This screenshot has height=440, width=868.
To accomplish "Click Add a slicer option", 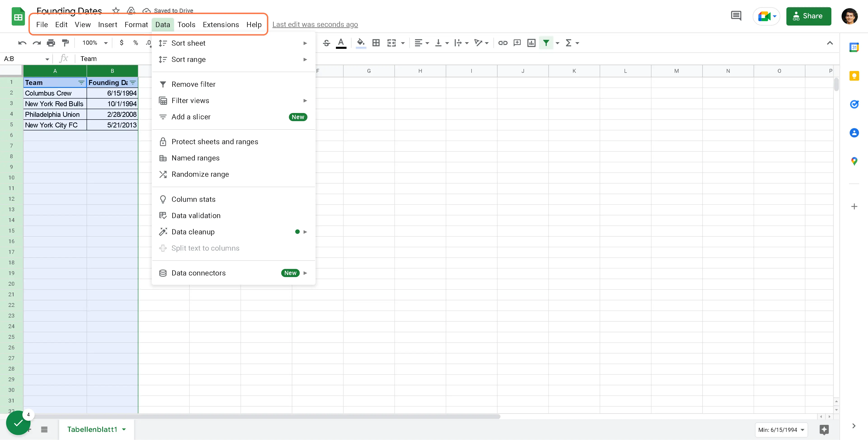I will 234,117.
